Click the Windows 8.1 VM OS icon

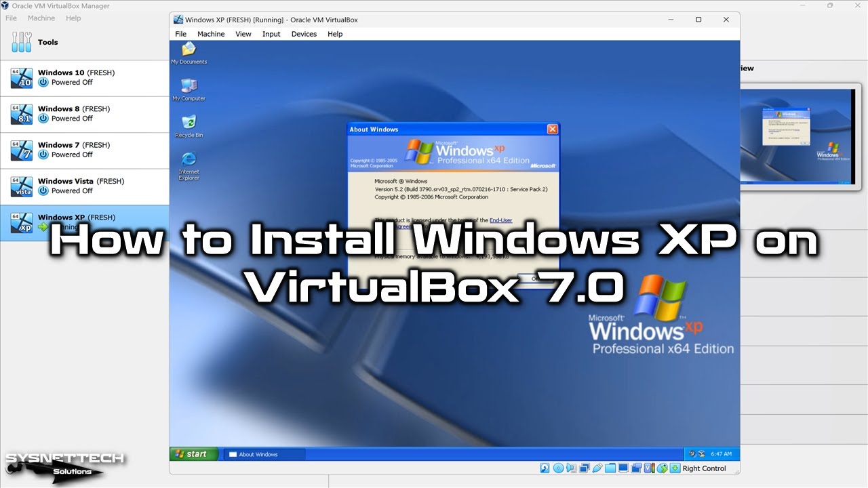(22, 114)
